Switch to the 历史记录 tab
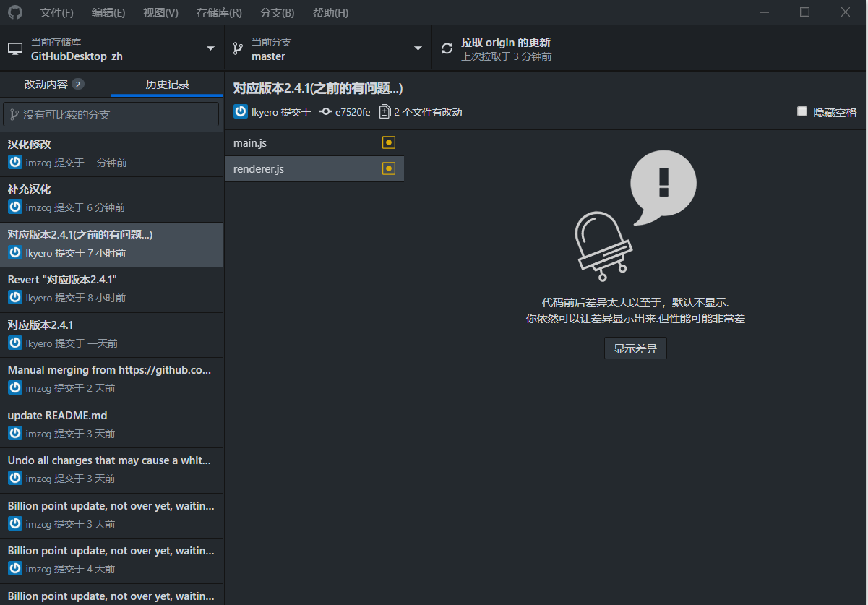Screen dimensions: 868x605 [168, 84]
